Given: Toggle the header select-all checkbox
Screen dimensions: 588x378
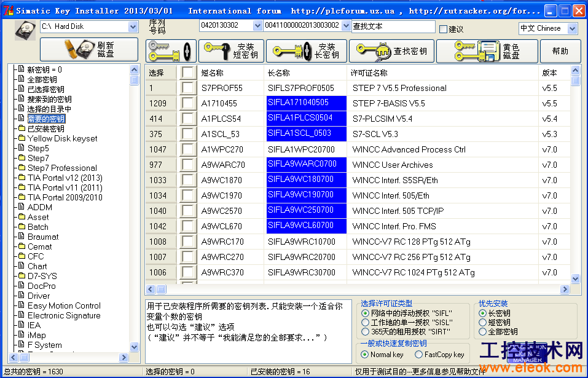Looking at the screenshot, I should (x=187, y=73).
